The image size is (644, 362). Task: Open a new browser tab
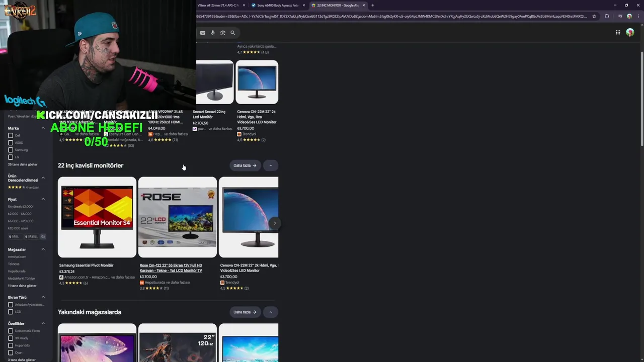click(x=373, y=5)
